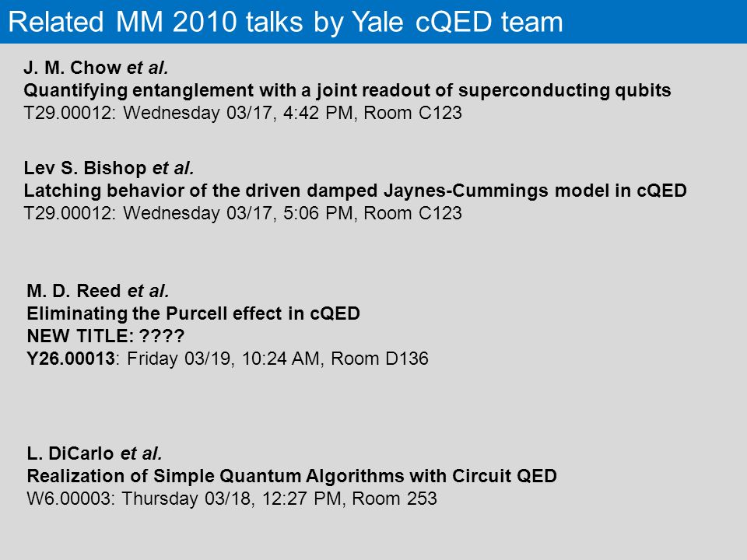
Task: Click author name 'M. D. Reed et al.'
Action: [x=98, y=291]
